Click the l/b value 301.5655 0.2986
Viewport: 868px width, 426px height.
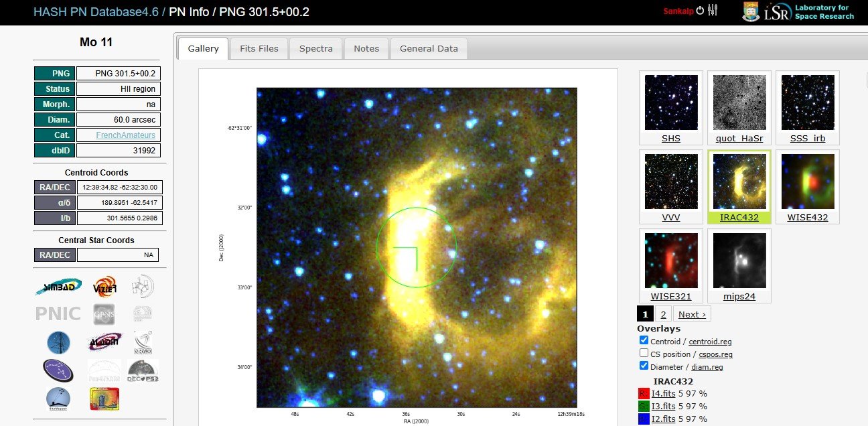coord(120,218)
